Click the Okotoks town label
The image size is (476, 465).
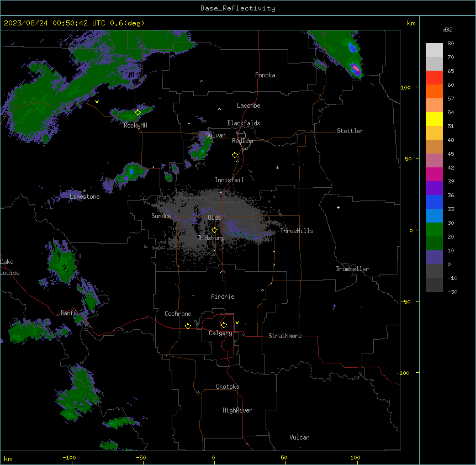point(228,387)
